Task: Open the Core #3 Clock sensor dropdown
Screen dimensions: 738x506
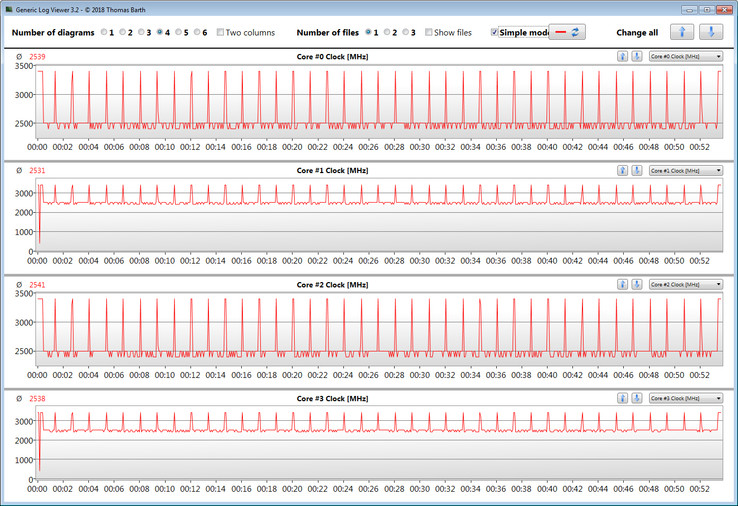Action: (x=686, y=398)
